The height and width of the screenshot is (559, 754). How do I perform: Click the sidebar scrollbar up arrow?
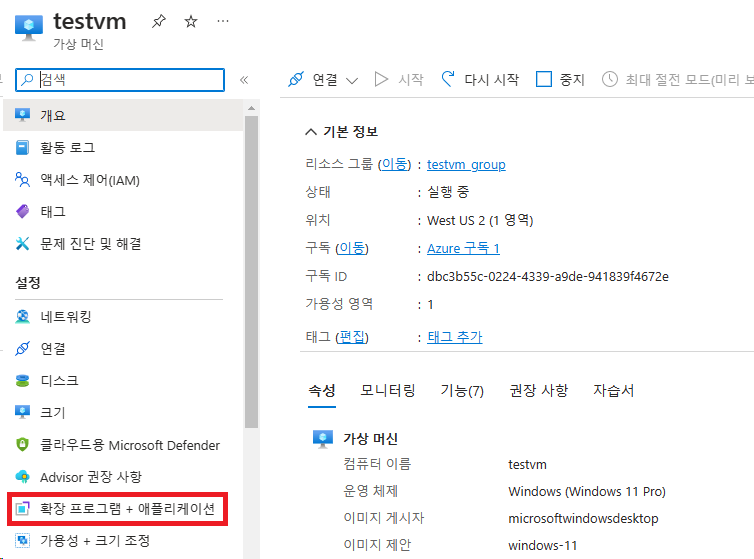click(x=251, y=108)
